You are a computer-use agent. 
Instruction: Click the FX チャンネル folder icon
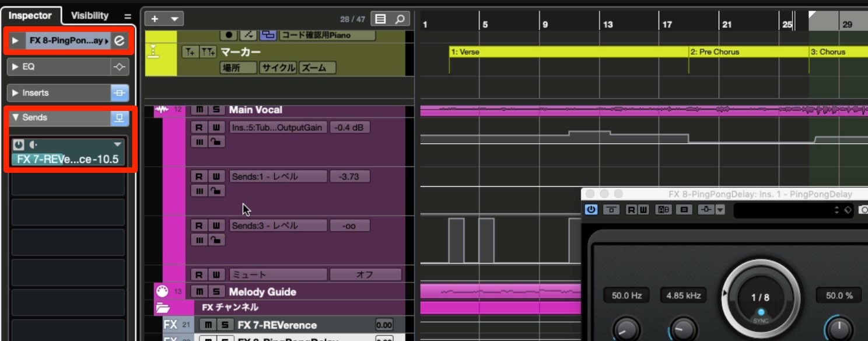click(x=163, y=307)
